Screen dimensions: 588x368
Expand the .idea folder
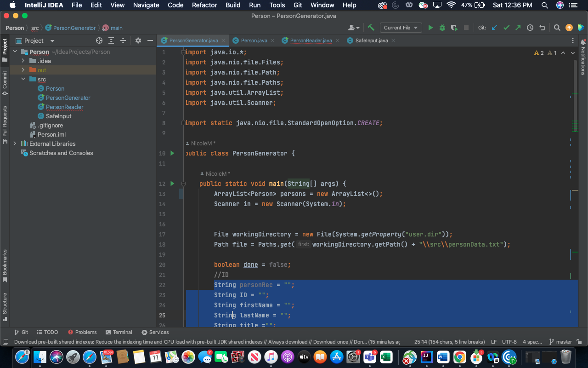pos(23,61)
